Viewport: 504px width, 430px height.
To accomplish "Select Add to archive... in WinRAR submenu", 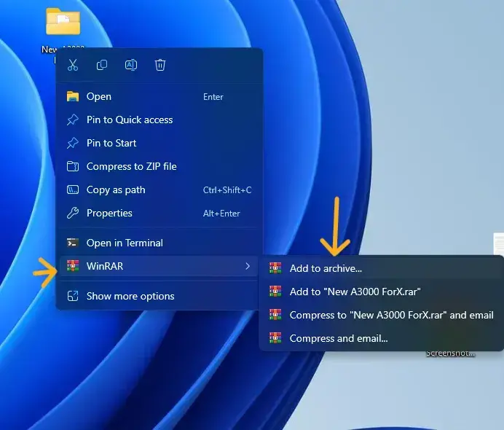I will coord(326,269).
